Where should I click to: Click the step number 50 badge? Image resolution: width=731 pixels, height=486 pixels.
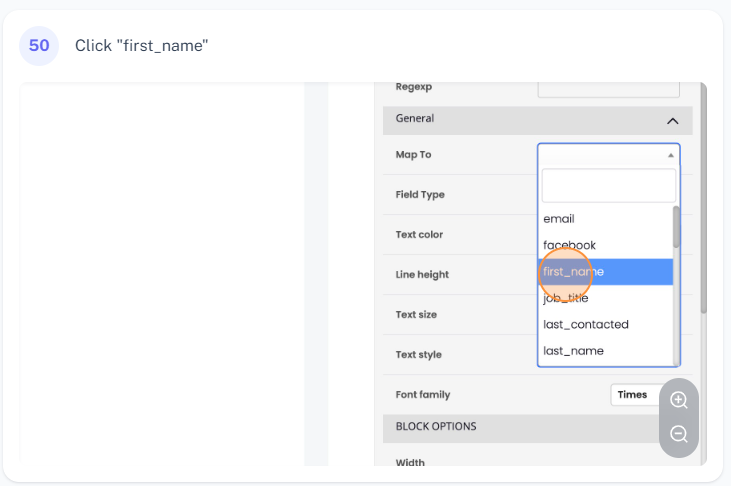point(39,46)
